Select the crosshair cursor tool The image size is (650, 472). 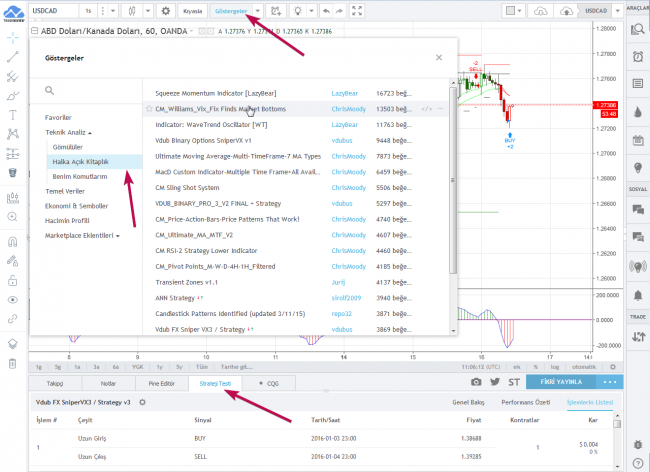13,38
